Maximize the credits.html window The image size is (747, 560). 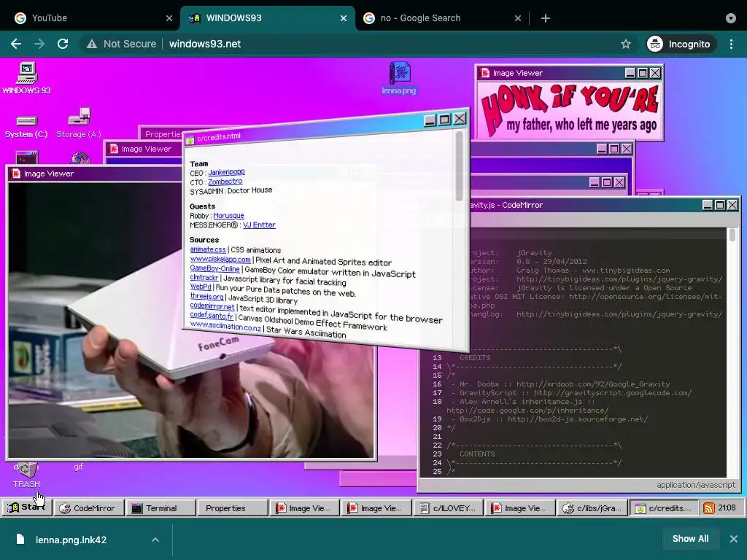444,120
